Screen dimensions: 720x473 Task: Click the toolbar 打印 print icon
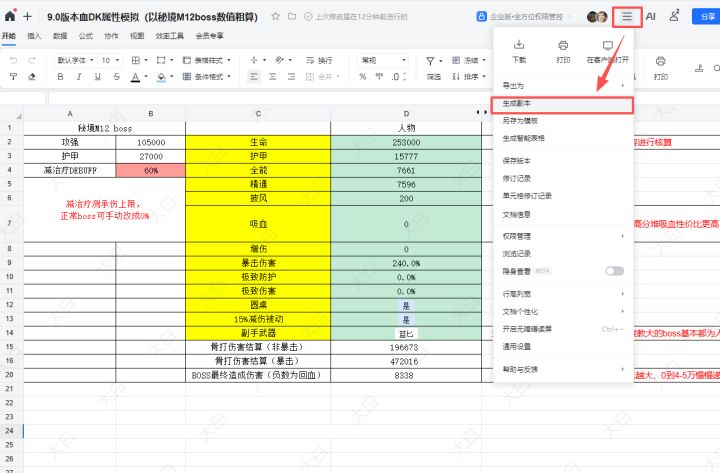click(661, 62)
